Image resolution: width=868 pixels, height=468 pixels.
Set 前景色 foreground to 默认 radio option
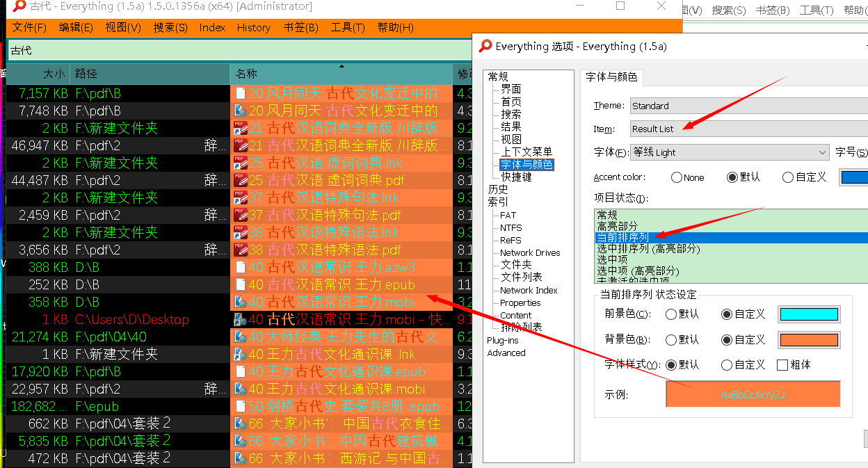click(671, 314)
